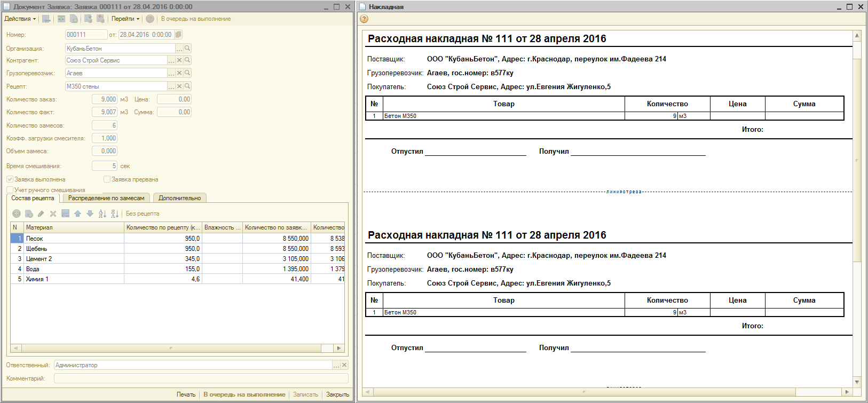Clear the Ответственный field
The height and width of the screenshot is (403, 868).
(344, 365)
